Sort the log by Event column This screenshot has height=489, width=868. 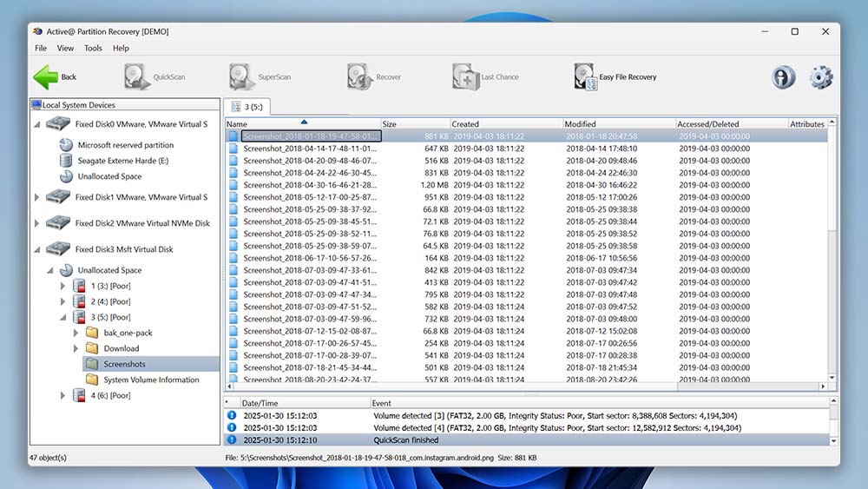tap(599, 403)
